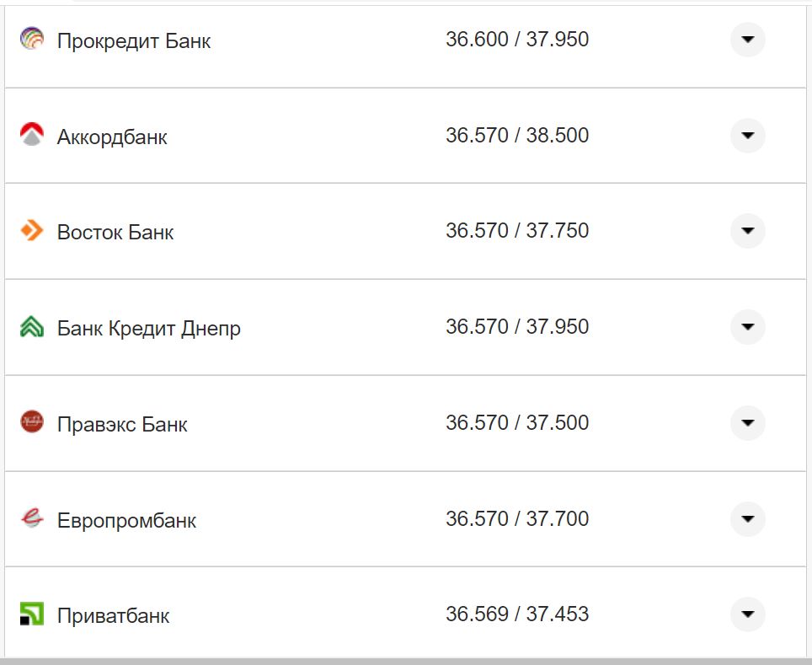Screen dimensions: 812x665
Task: Open the Приватбанк bank page link
Action: [x=112, y=615]
